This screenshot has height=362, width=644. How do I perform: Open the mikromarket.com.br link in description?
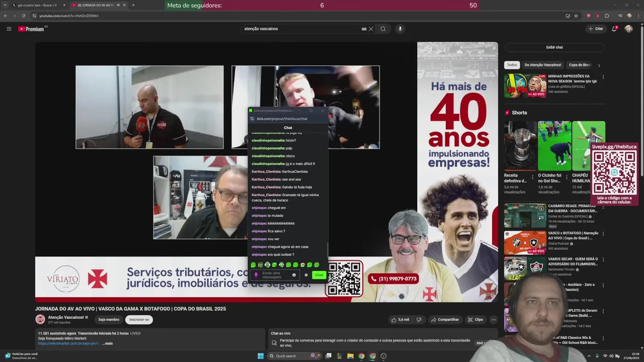(x=68, y=343)
